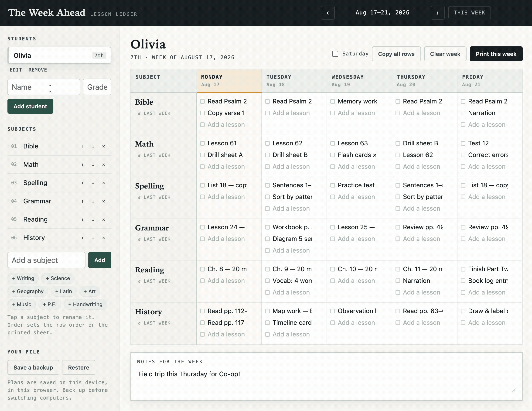Image resolution: width=532 pixels, height=411 pixels.
Task: Copy Reading row from last week
Action: (x=154, y=281)
